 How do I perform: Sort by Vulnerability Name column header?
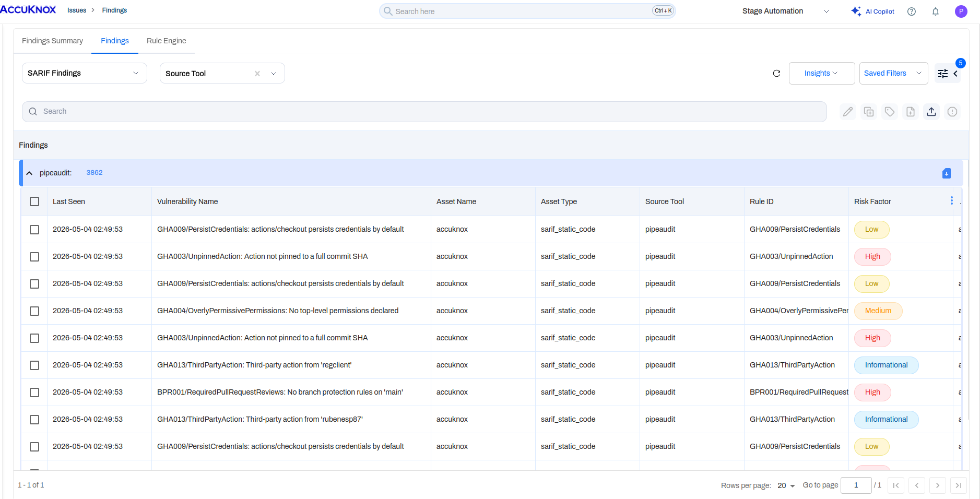point(187,201)
